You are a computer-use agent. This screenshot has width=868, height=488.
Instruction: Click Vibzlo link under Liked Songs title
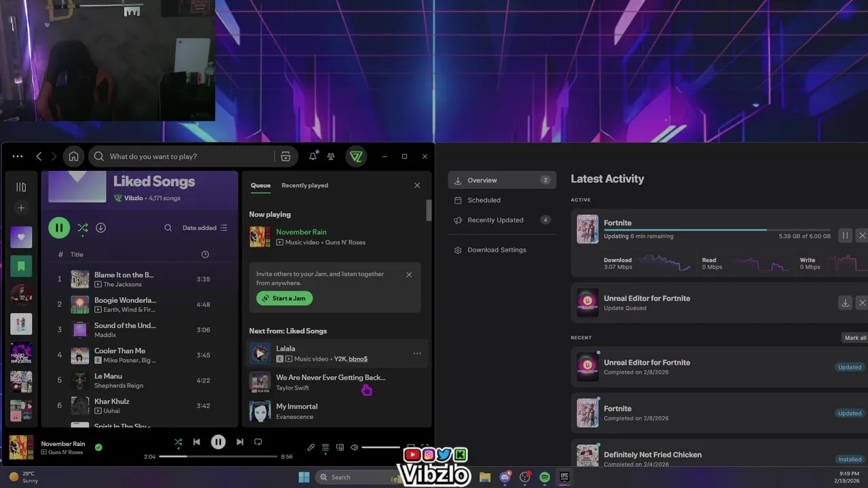coord(134,198)
